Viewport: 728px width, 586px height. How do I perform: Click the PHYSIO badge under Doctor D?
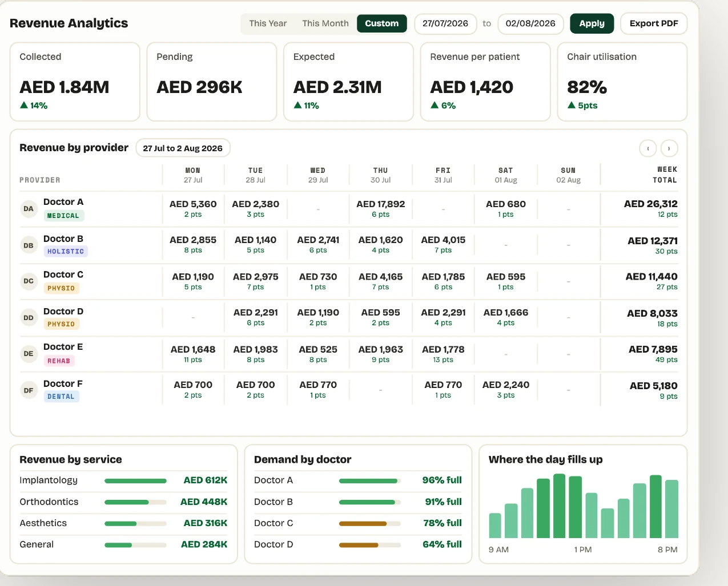pos(61,324)
